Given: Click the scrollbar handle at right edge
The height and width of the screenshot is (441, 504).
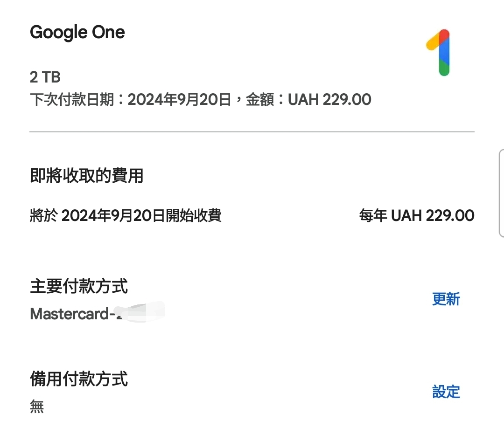Looking at the screenshot, I should [501, 191].
